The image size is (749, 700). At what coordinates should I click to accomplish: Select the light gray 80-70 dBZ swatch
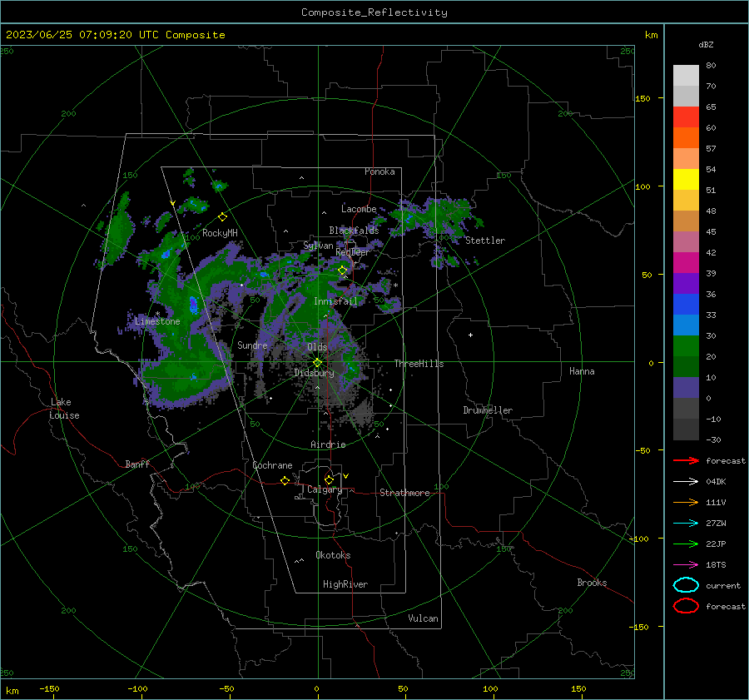pyautogui.click(x=686, y=76)
